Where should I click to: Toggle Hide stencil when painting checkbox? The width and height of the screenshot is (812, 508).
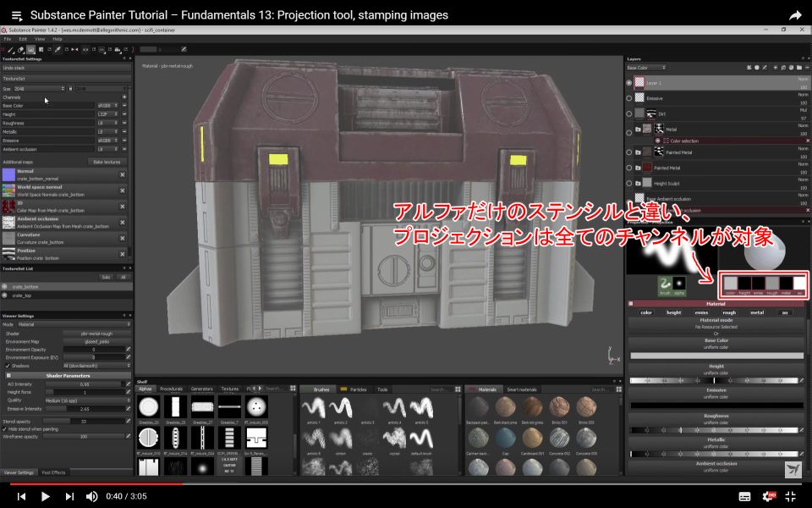pyautogui.click(x=5, y=429)
